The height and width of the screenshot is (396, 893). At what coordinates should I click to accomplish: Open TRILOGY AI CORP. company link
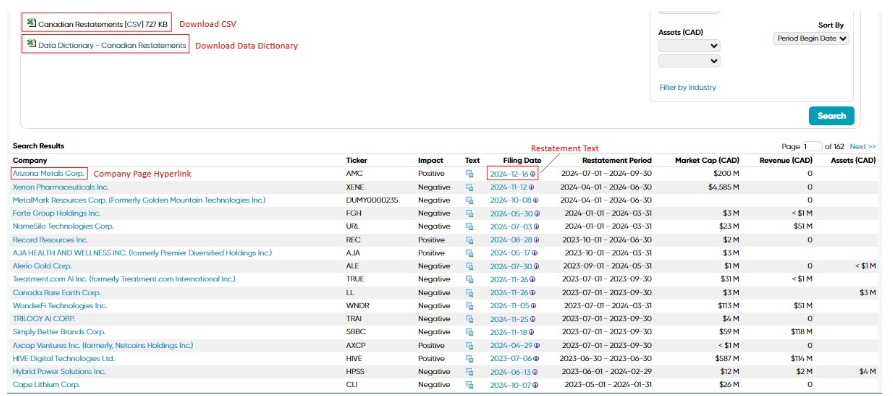(44, 319)
